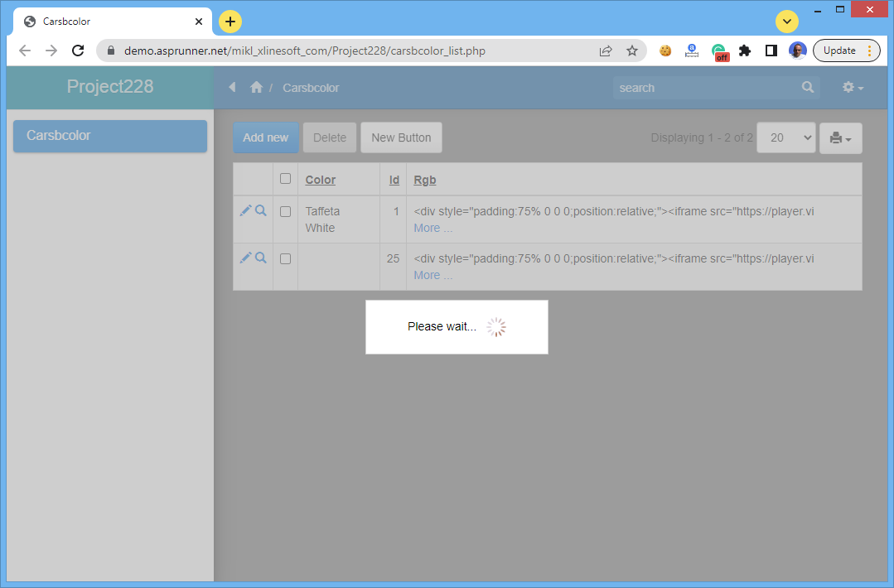The height and width of the screenshot is (588, 894).
Task: Click the search magnifier icon in the header
Action: point(808,88)
